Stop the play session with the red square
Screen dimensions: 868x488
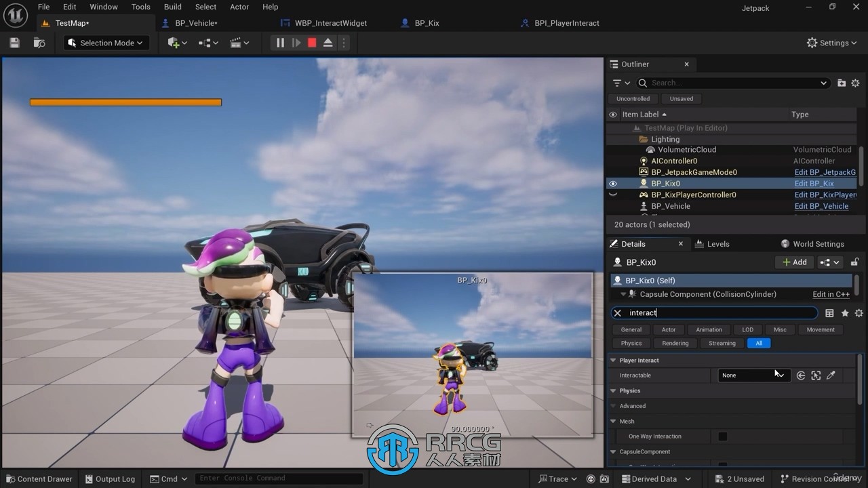312,43
